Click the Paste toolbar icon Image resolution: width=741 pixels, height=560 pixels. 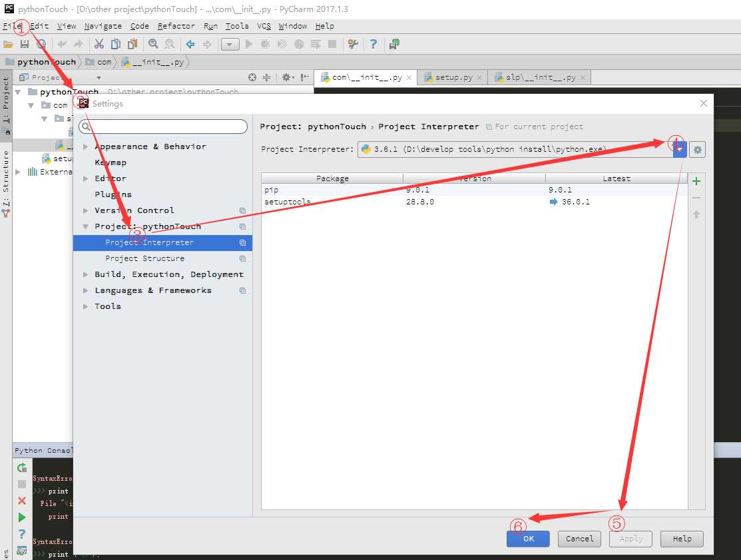132,45
